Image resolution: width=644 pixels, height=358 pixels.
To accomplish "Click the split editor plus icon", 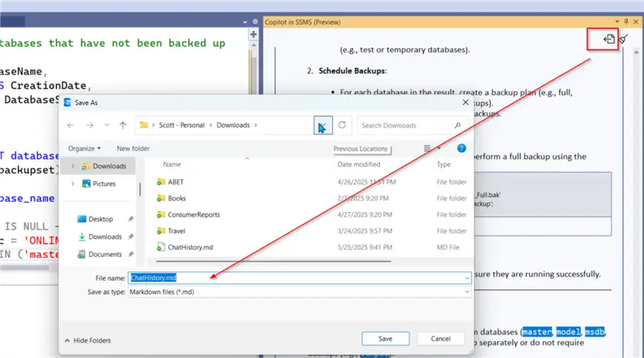I will (x=253, y=34).
